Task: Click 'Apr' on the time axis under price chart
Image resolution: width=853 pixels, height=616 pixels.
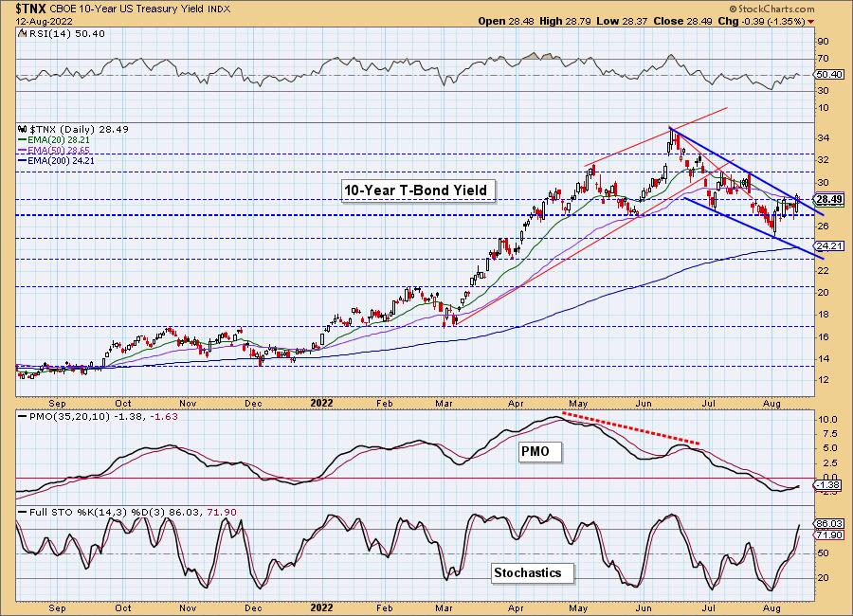Action: click(x=516, y=404)
